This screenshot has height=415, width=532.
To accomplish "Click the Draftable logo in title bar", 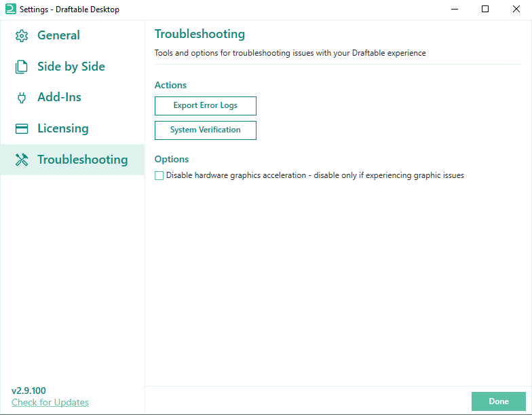I will [x=11, y=9].
